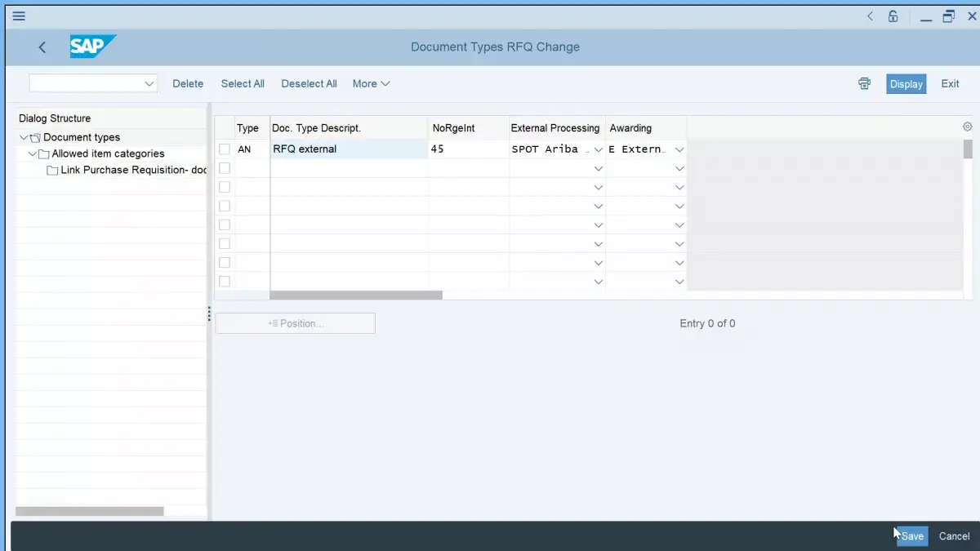Click the previous arrow in the title bar
The height and width of the screenshot is (551, 980).
tap(871, 16)
